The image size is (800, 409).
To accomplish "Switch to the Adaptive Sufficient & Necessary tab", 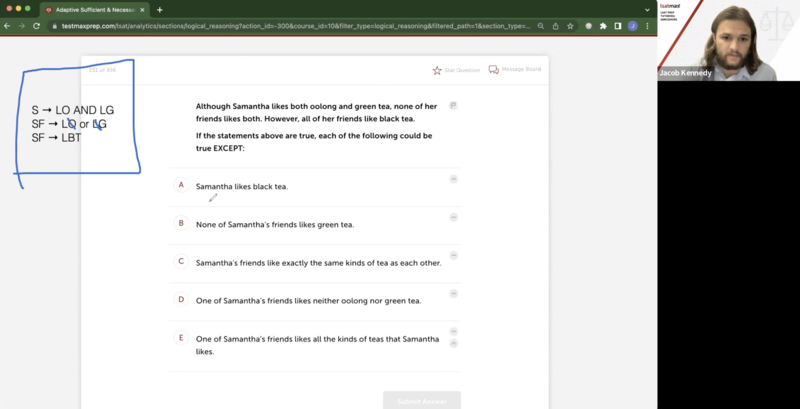I will (x=95, y=9).
